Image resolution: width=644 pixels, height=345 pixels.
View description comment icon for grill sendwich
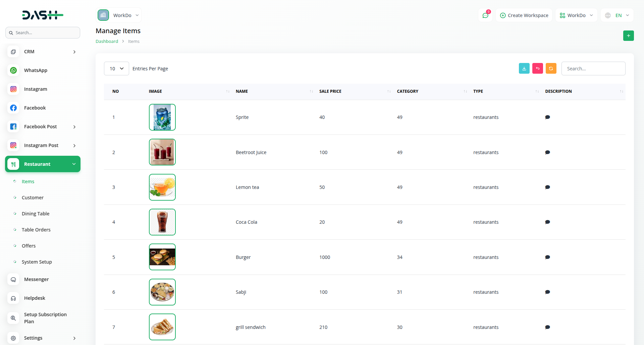pyautogui.click(x=547, y=327)
